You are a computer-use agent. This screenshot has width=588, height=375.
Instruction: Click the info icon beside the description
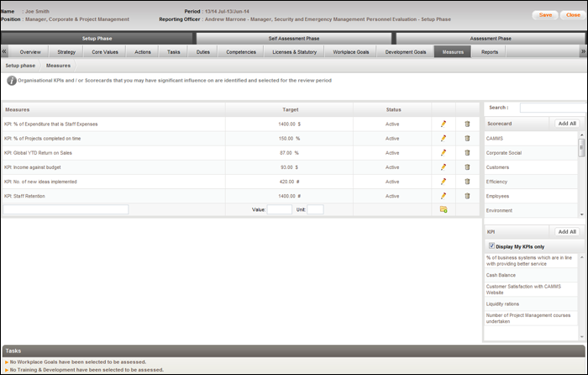[12, 81]
